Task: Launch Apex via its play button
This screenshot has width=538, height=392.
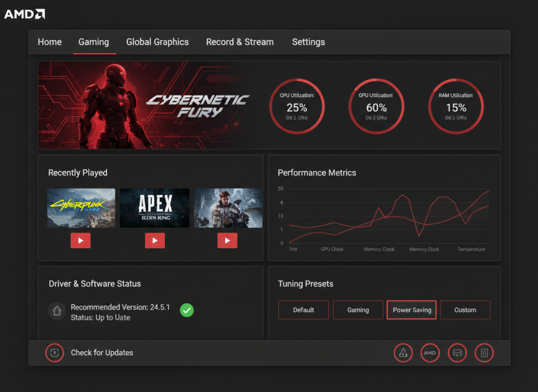Action: pyautogui.click(x=155, y=240)
